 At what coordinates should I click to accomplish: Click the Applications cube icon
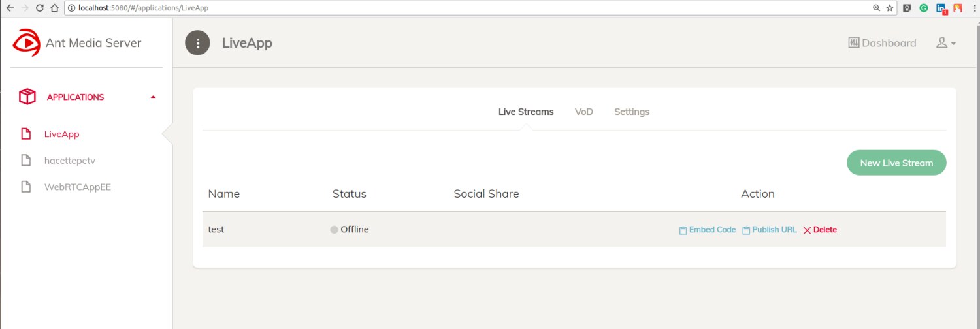(x=27, y=97)
